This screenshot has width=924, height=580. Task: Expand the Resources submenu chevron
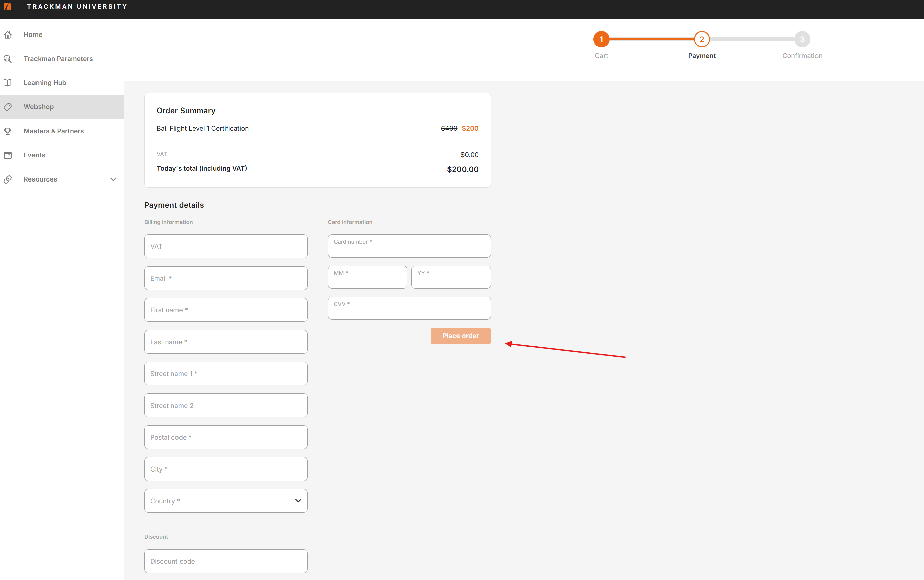(113, 179)
